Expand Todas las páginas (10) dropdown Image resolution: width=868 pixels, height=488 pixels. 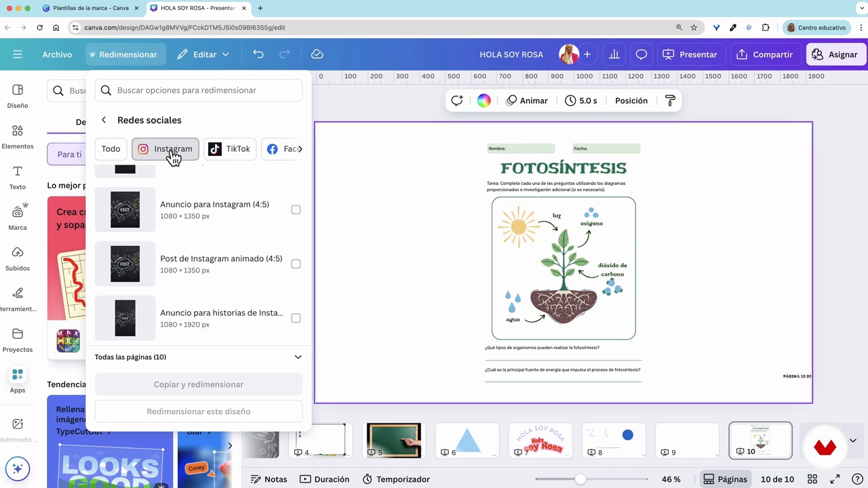point(298,357)
